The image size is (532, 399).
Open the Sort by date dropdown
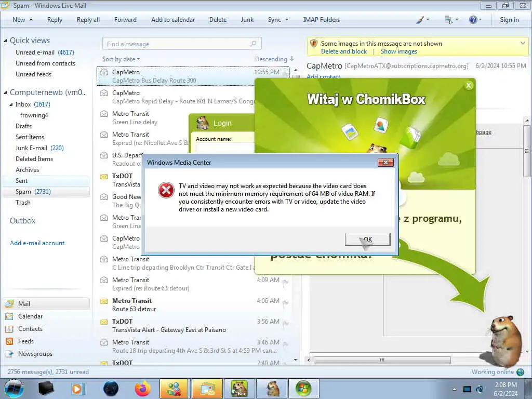(x=121, y=59)
